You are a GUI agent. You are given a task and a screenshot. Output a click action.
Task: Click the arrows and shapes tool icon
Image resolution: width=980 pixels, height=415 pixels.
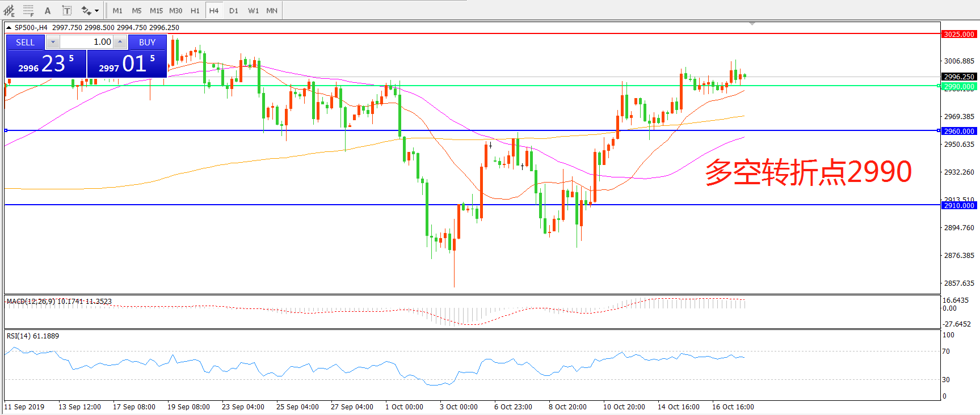pyautogui.click(x=86, y=11)
